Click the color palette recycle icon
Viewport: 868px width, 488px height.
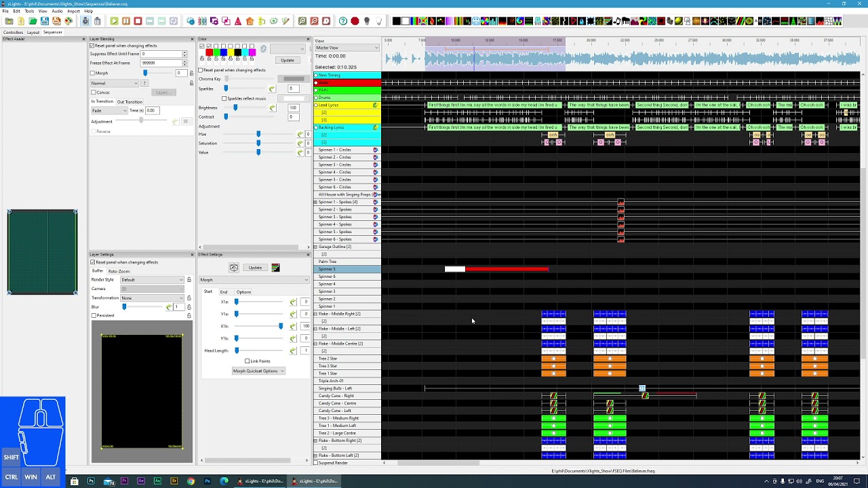(x=263, y=49)
